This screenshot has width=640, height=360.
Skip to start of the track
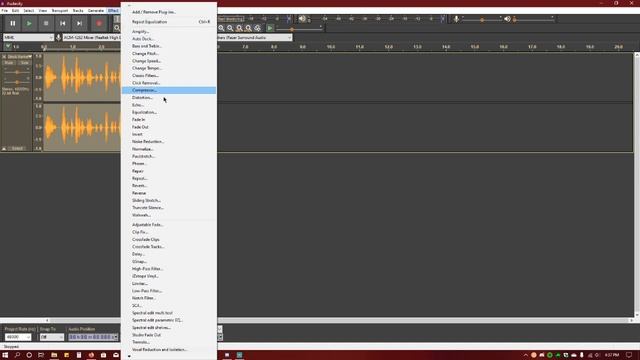(62, 23)
